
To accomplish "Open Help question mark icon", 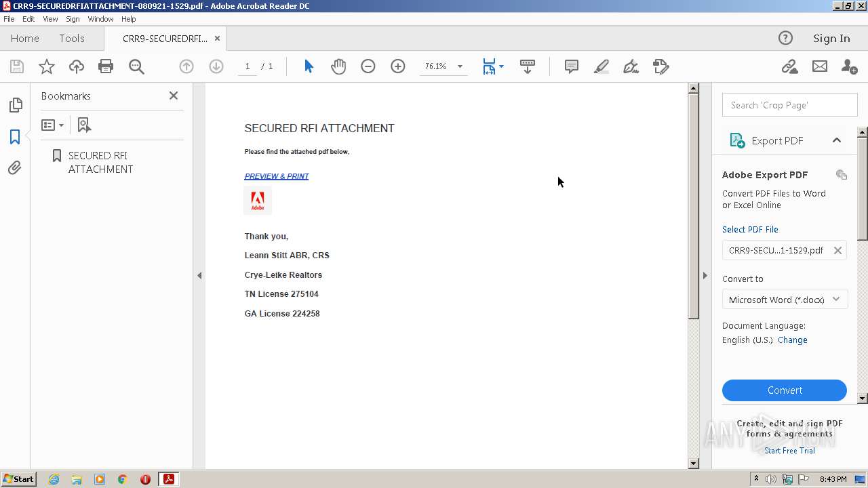I will pos(785,38).
